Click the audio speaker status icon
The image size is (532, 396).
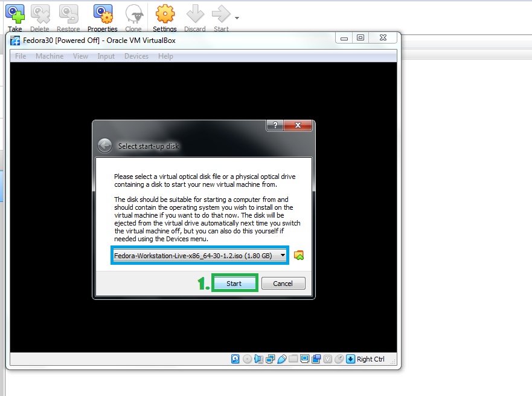click(x=259, y=359)
